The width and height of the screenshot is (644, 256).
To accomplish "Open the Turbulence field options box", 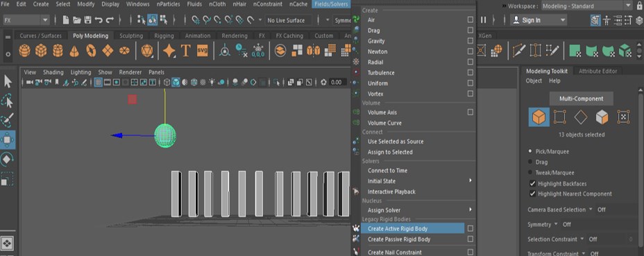I will click(x=471, y=72).
